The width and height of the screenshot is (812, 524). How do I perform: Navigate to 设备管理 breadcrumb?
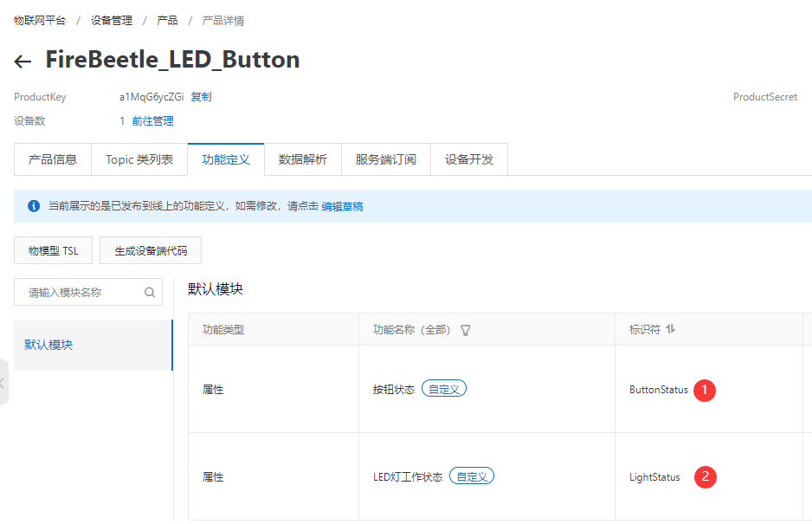click(x=112, y=21)
